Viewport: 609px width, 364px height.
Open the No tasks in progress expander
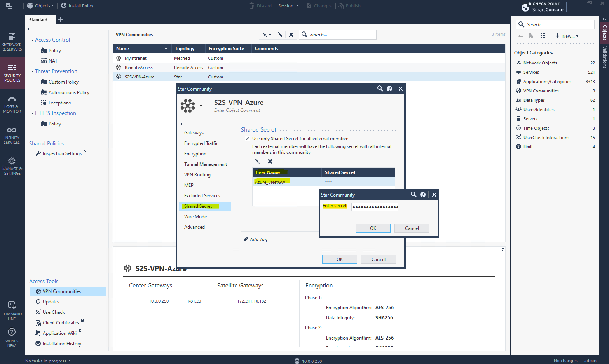pyautogui.click(x=48, y=361)
